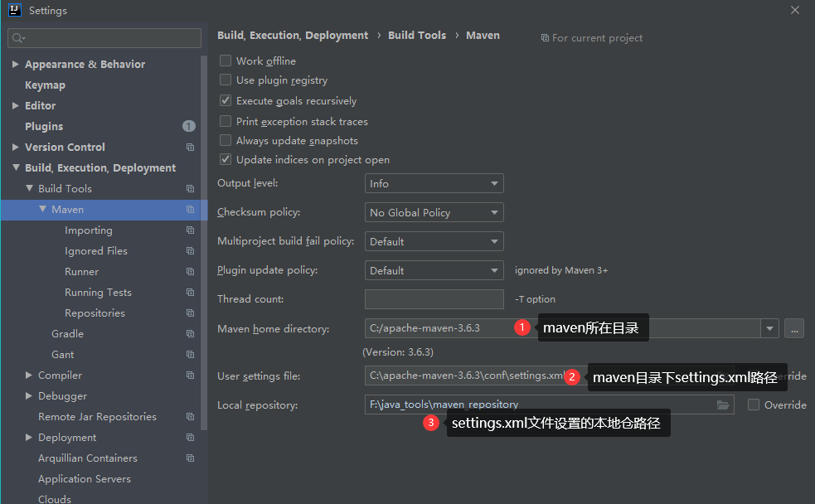Collapse the Build, Execution, Deployment tree node
The height and width of the screenshot is (504, 815).
point(16,167)
